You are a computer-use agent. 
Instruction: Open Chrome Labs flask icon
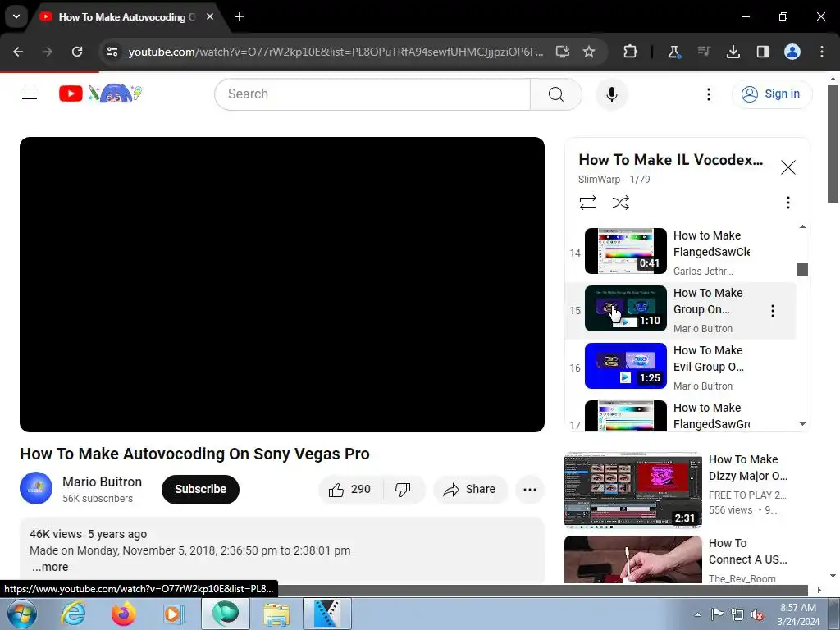[x=673, y=52]
